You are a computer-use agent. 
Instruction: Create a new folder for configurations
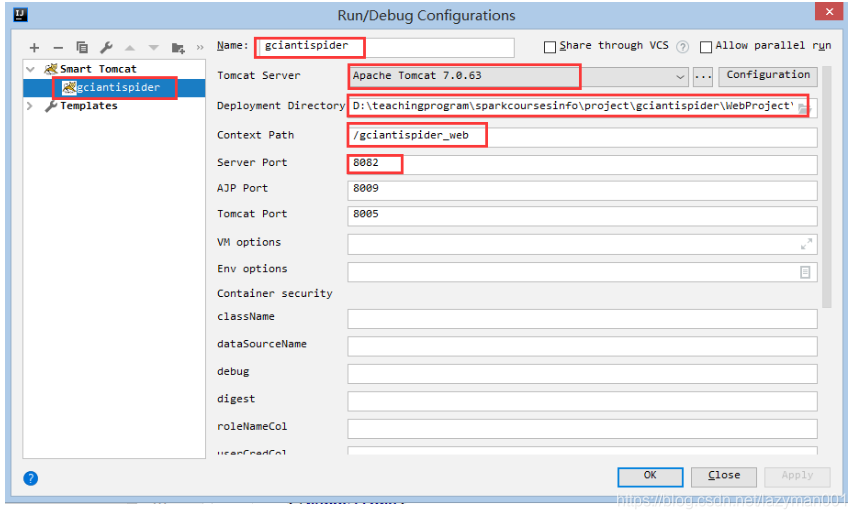(178, 48)
